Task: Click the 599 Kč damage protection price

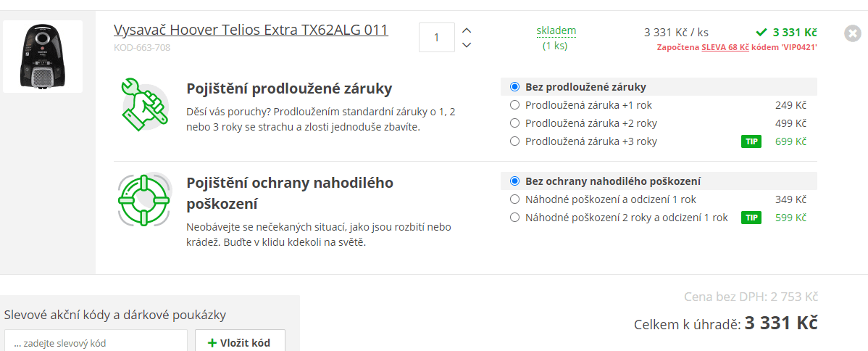Action: tap(790, 218)
